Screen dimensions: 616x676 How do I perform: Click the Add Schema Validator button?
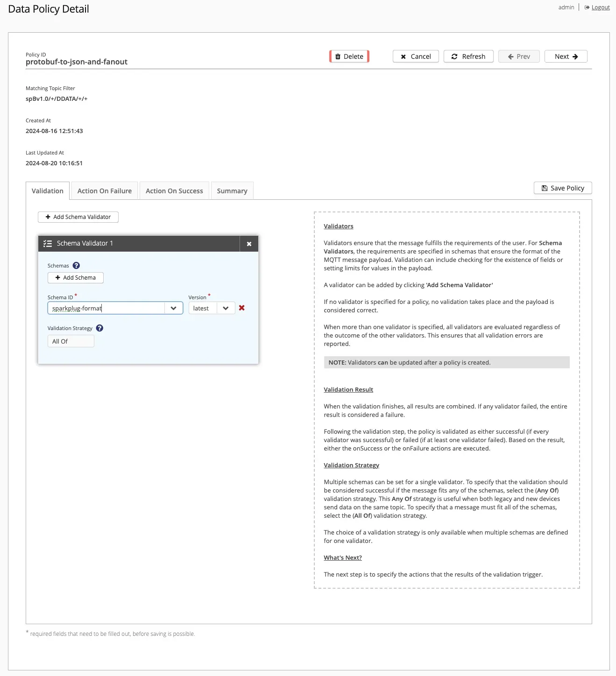[x=78, y=217]
